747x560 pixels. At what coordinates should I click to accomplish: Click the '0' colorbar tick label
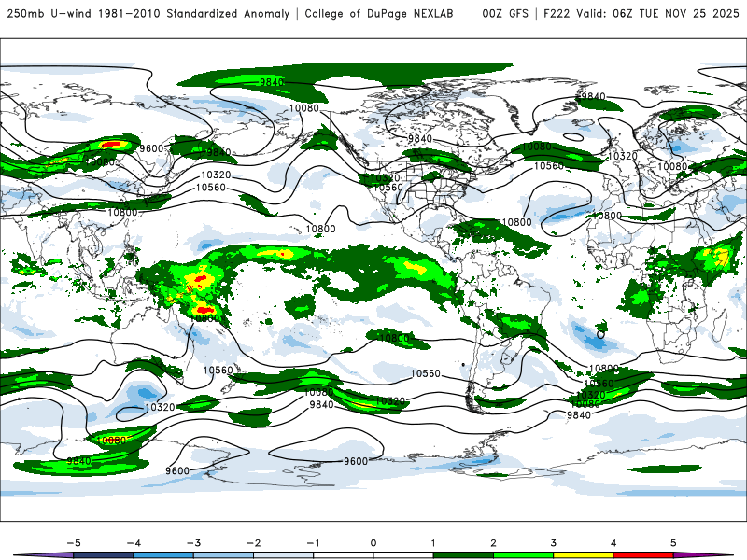(373, 543)
